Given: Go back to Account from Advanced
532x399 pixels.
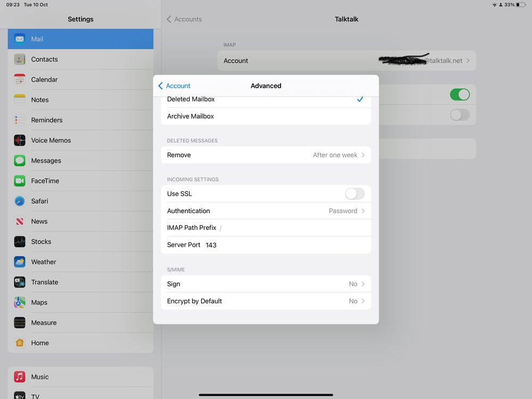Looking at the screenshot, I should (174, 86).
